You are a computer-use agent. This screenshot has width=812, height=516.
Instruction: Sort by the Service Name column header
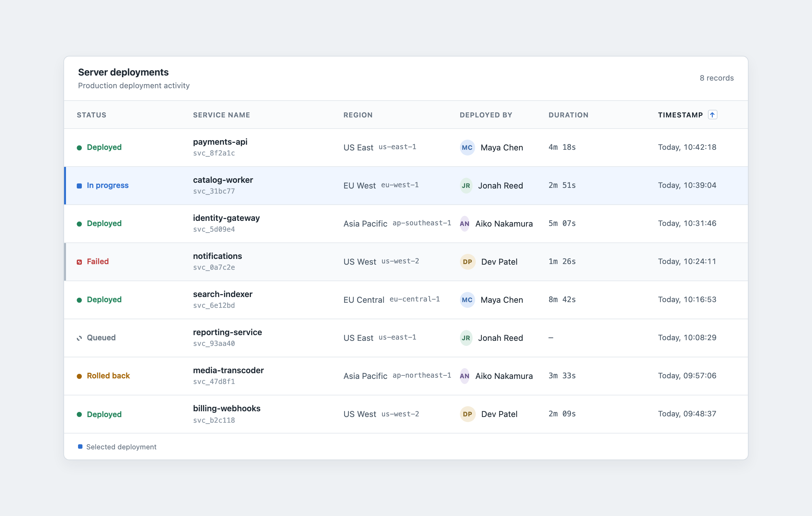(x=221, y=115)
